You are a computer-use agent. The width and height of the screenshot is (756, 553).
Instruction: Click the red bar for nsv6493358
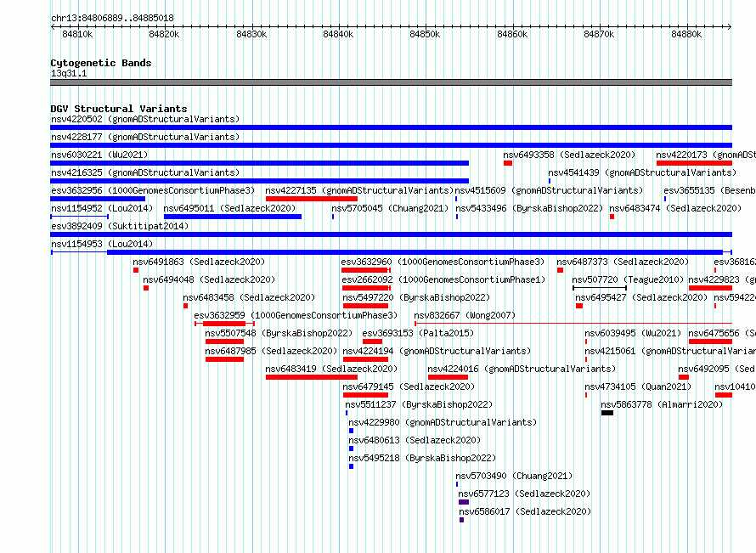point(508,163)
